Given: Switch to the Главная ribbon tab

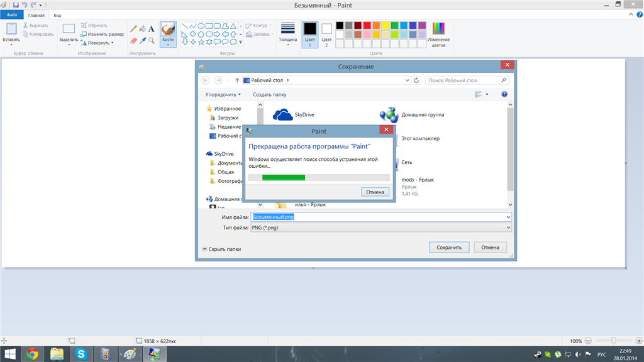Looking at the screenshot, I should tap(36, 15).
